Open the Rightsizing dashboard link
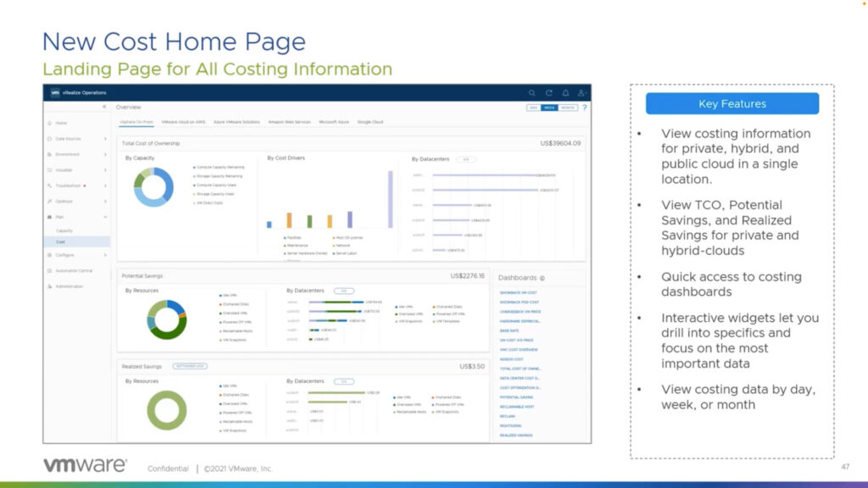Image resolution: width=868 pixels, height=488 pixels. pyautogui.click(x=510, y=426)
